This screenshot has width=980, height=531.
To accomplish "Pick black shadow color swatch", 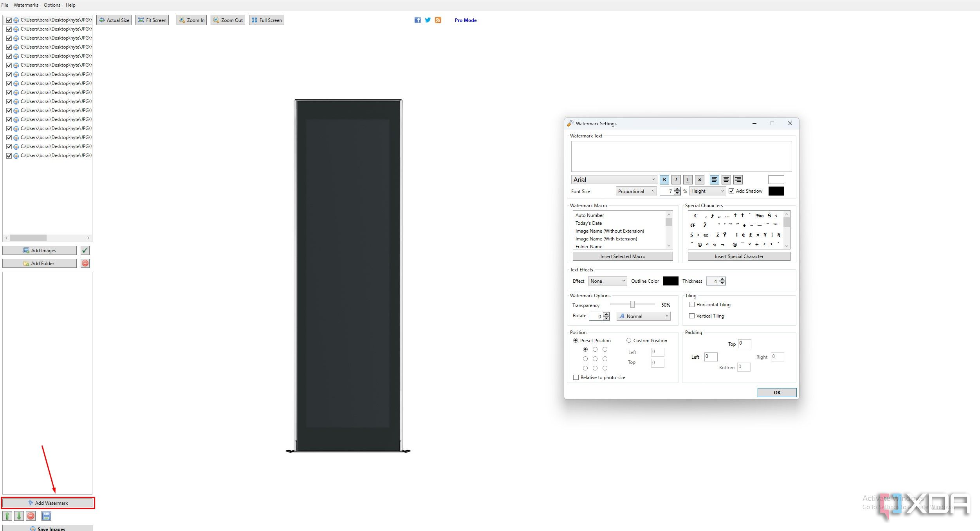I will click(x=776, y=191).
